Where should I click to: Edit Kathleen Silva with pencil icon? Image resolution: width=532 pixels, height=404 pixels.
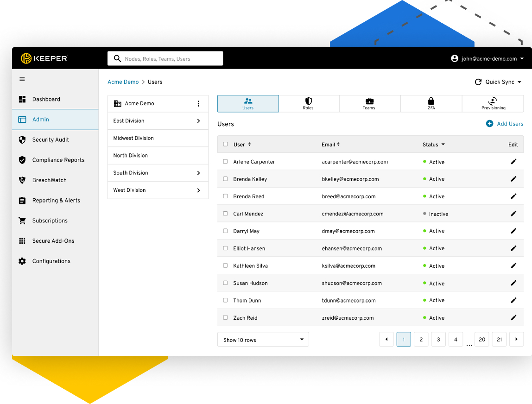(513, 265)
